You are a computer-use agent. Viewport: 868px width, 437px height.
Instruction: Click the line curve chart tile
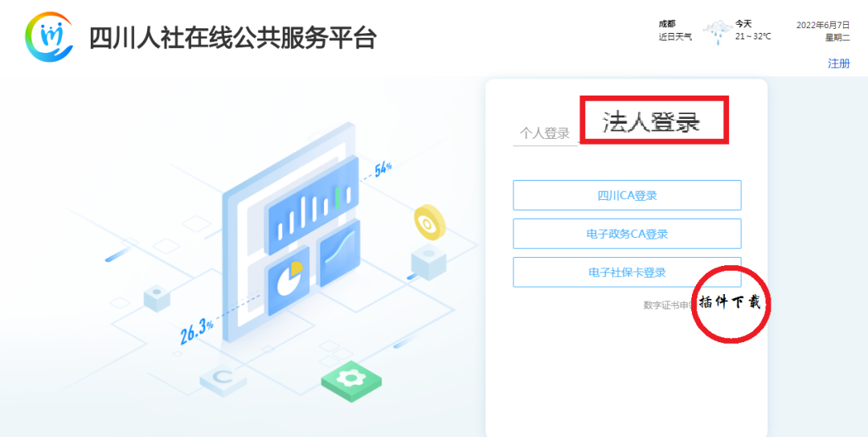click(339, 253)
